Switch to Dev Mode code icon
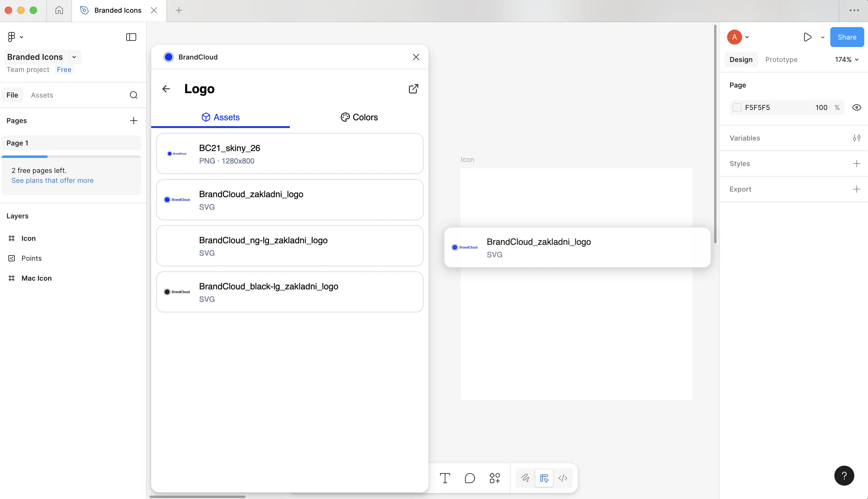The image size is (868, 499). 563,478
